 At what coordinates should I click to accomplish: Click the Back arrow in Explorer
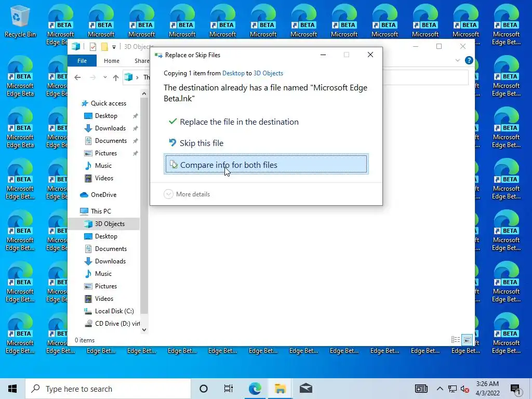[77, 77]
